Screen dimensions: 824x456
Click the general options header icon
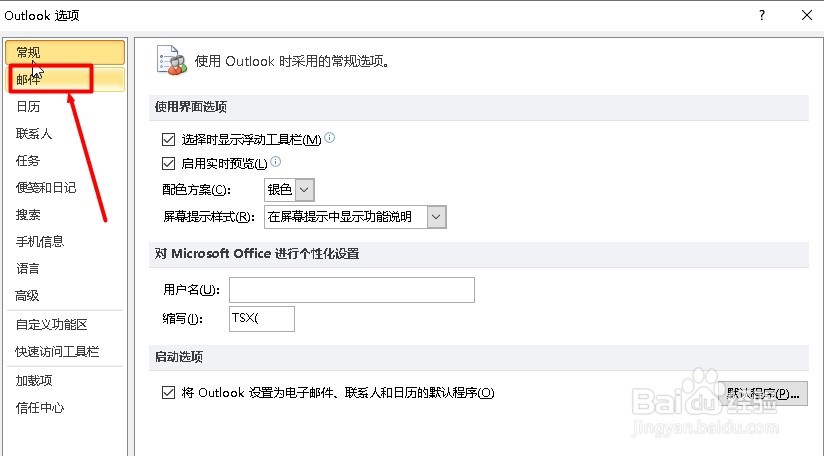click(x=171, y=59)
